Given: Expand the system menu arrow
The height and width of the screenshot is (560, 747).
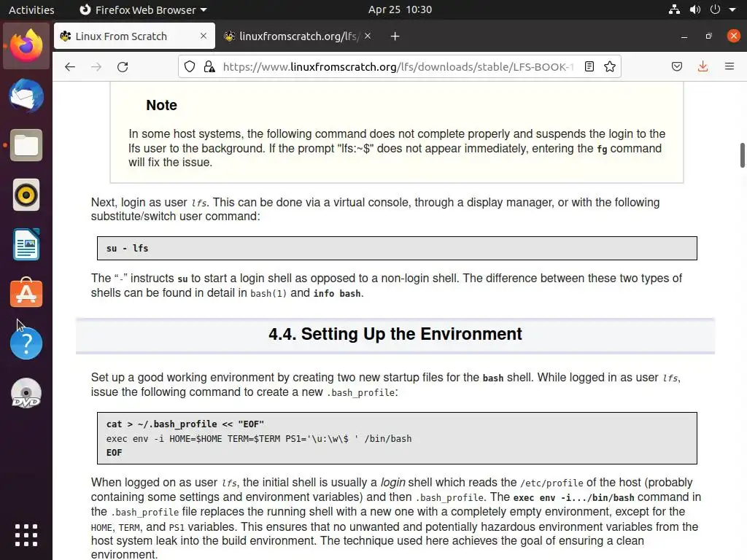Looking at the screenshot, I should click(732, 9).
